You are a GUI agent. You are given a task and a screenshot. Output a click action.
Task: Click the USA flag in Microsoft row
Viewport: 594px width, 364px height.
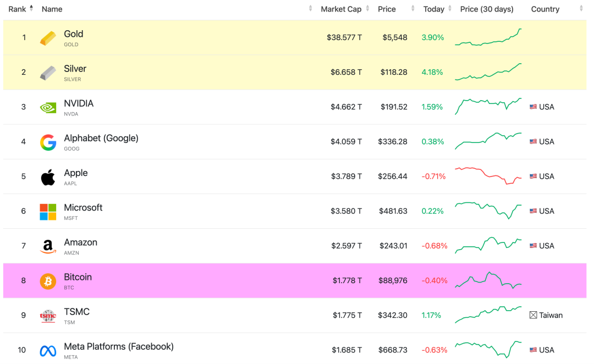tap(533, 211)
